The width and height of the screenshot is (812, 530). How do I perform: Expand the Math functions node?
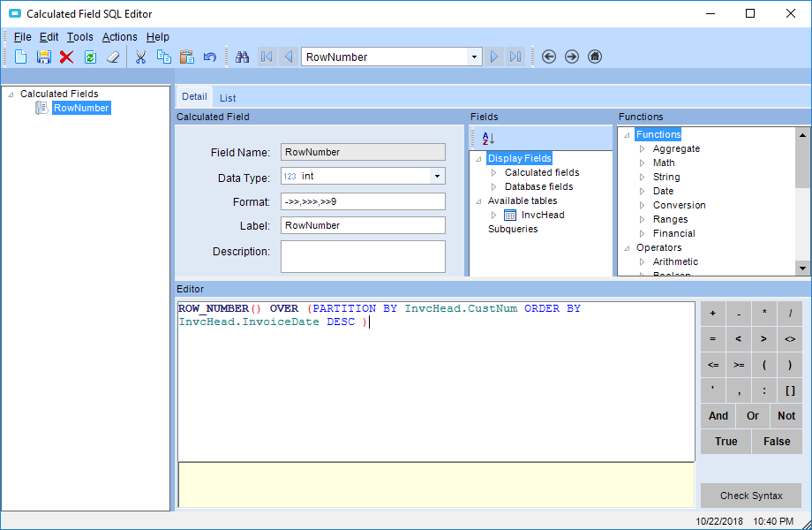[643, 163]
